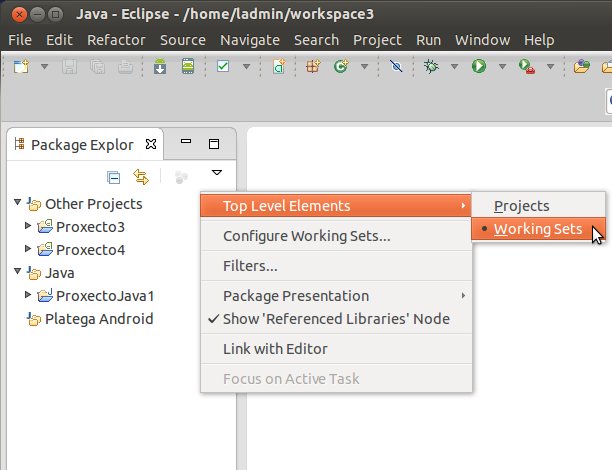Screen dimensions: 612x470
Task: Click the Save toolbar icon
Action: click(69, 67)
